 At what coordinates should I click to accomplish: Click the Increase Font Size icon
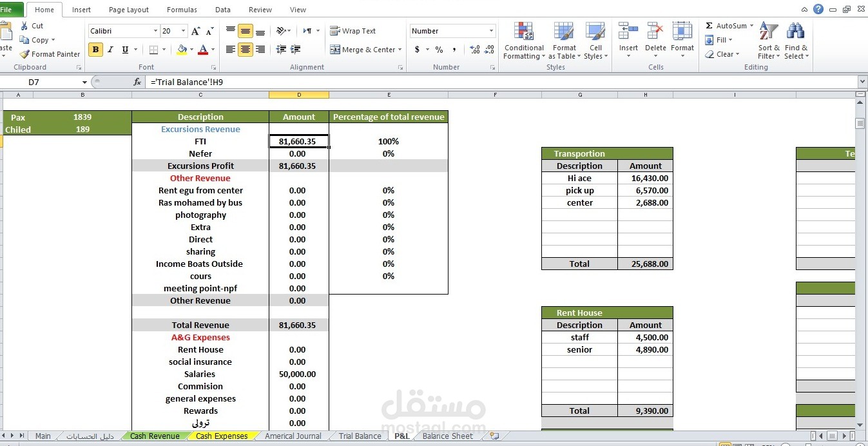[x=196, y=31]
